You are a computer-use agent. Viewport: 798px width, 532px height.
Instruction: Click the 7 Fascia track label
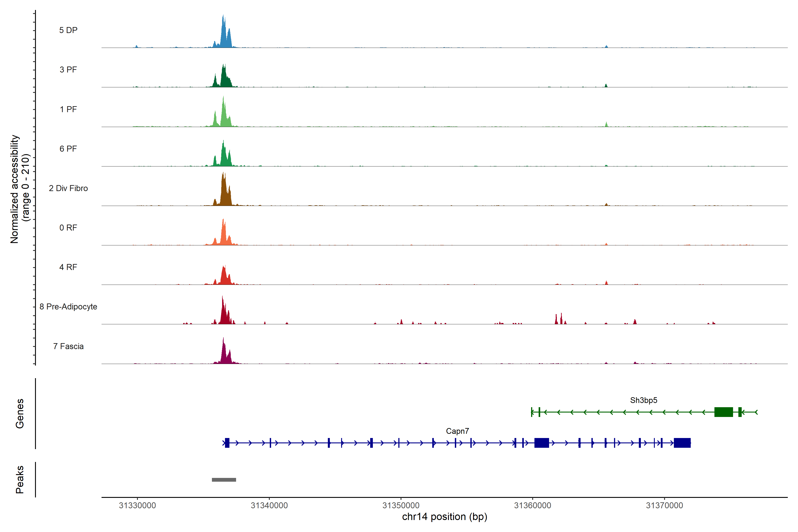click(x=68, y=346)
